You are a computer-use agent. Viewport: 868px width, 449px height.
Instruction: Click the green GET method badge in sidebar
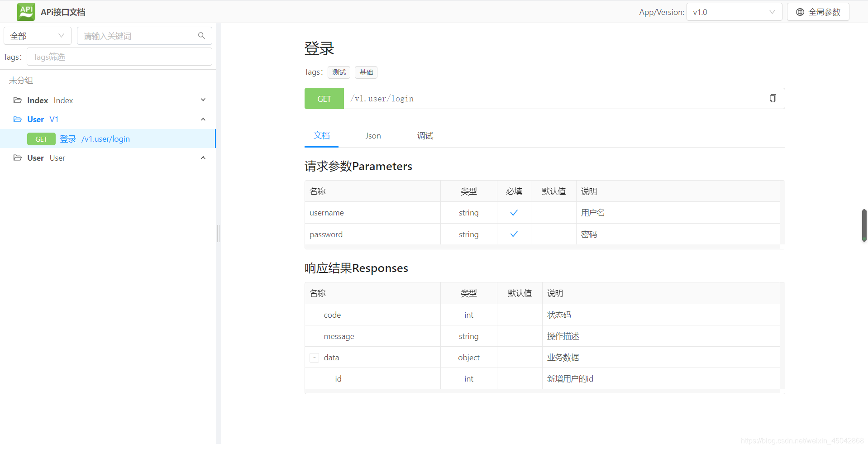41,139
